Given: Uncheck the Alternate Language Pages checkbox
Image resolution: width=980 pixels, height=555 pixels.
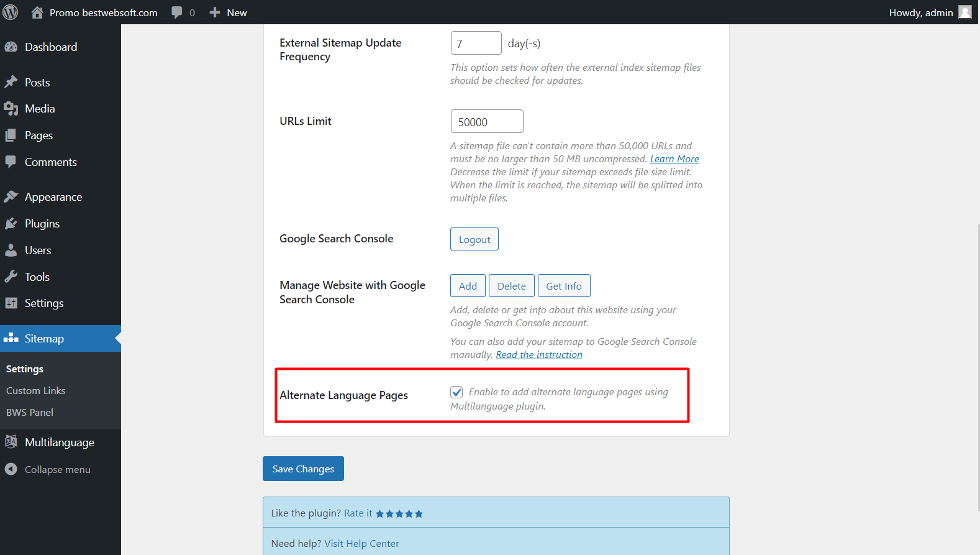Looking at the screenshot, I should pyautogui.click(x=456, y=392).
